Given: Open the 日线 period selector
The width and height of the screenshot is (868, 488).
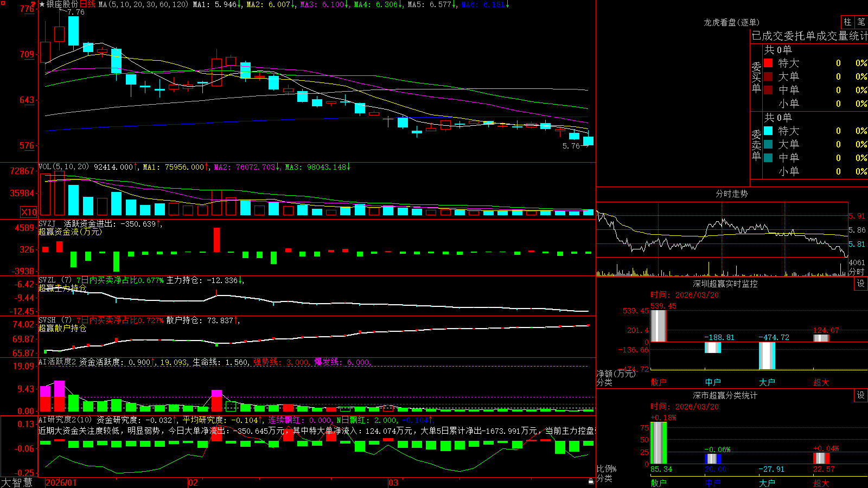Looking at the screenshot, I should coord(87,4).
